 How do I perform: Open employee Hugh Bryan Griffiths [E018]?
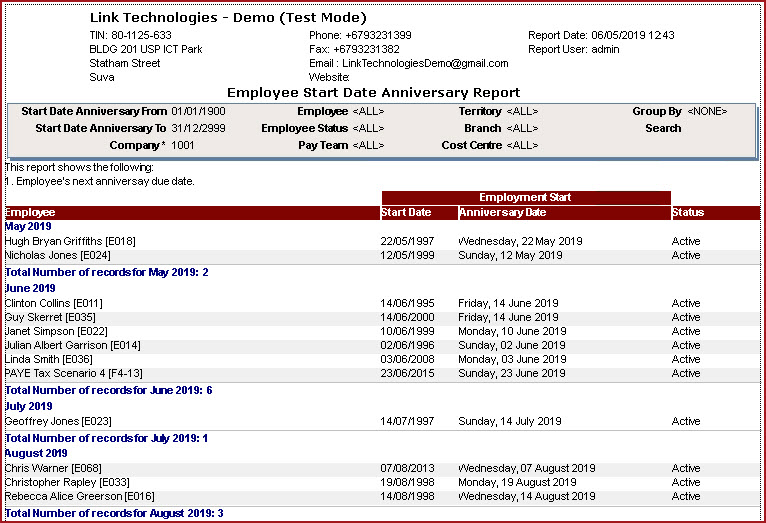(x=70, y=241)
